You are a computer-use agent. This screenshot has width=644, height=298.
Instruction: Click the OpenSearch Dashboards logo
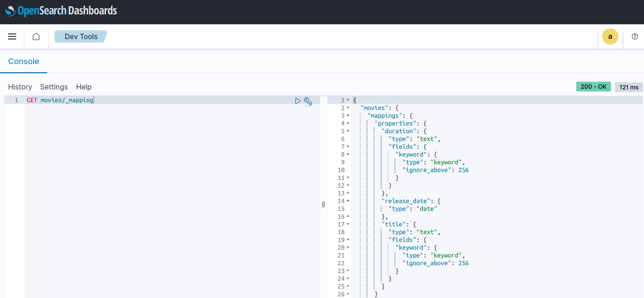(61, 11)
